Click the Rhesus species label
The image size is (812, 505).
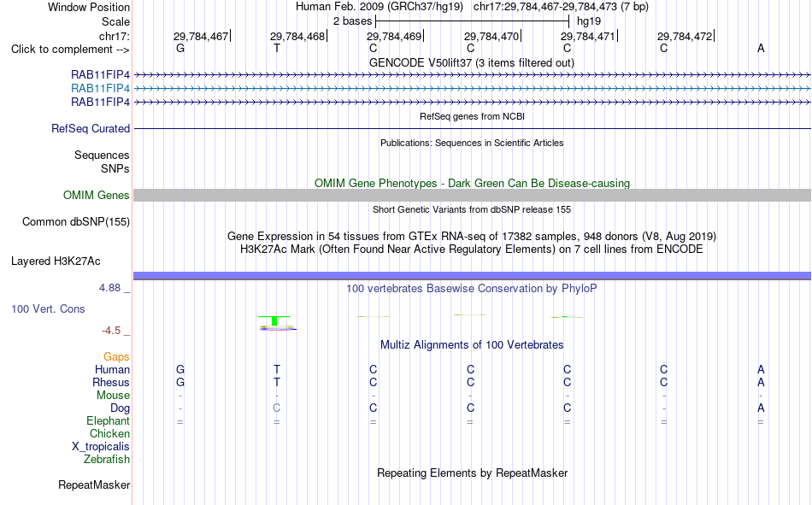point(111,382)
